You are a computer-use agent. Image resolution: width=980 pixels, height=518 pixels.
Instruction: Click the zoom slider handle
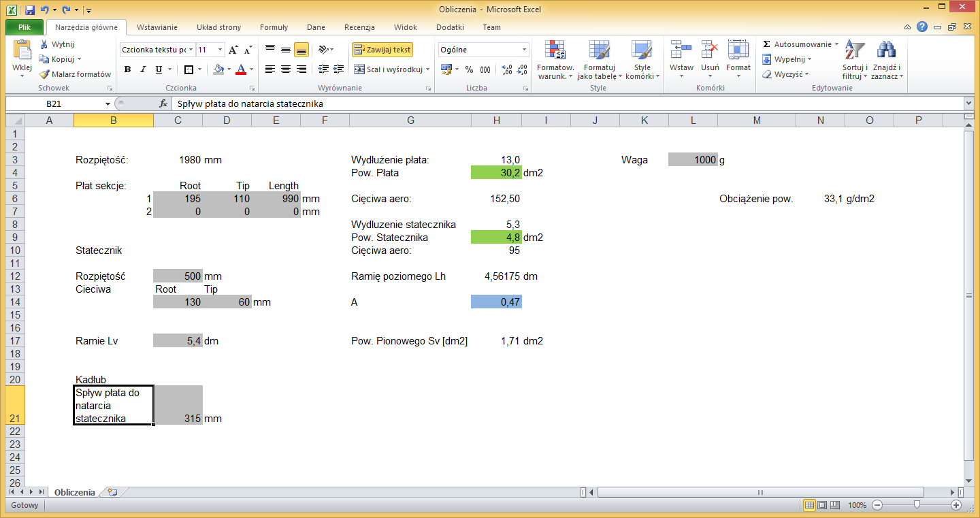point(917,505)
